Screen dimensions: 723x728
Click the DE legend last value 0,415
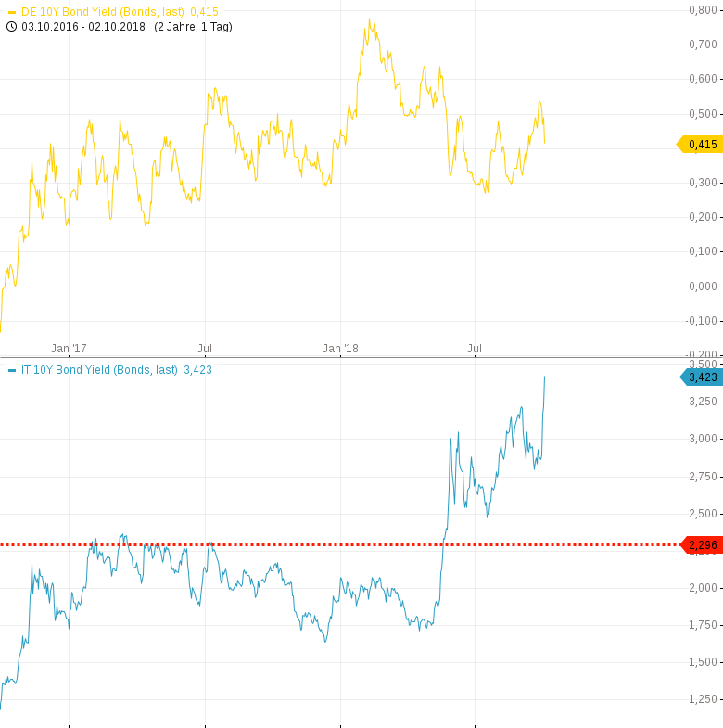click(204, 12)
